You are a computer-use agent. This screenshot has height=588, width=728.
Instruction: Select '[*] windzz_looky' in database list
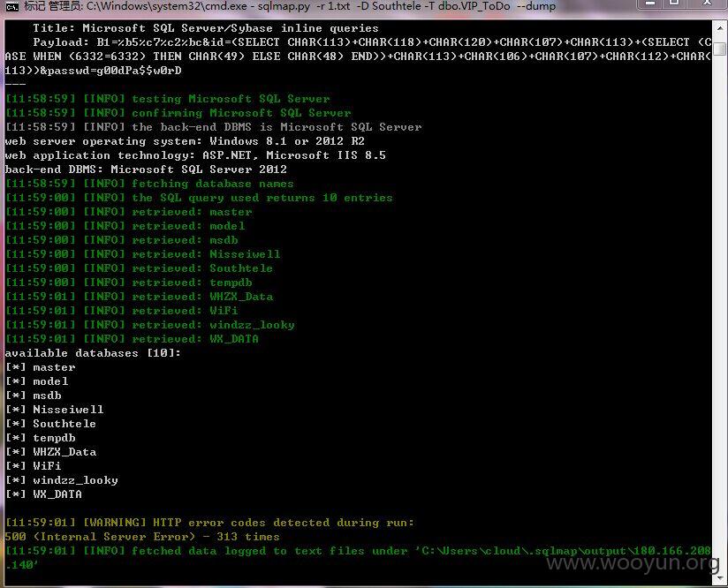point(61,480)
